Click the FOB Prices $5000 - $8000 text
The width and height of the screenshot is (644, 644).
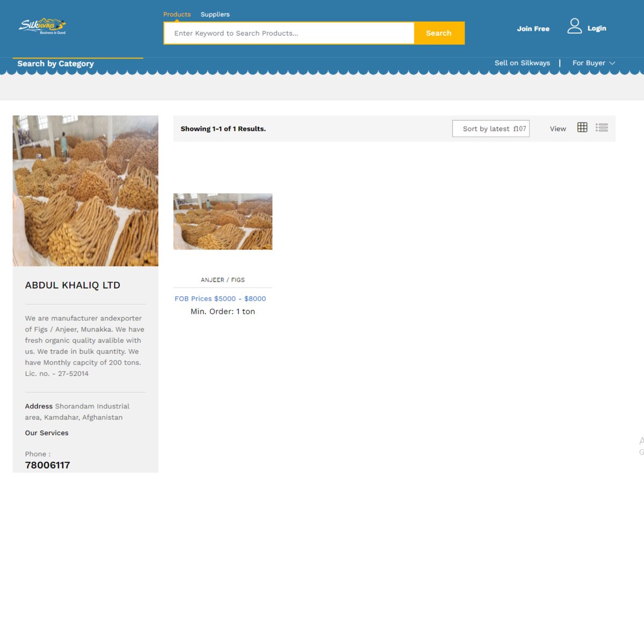point(220,299)
